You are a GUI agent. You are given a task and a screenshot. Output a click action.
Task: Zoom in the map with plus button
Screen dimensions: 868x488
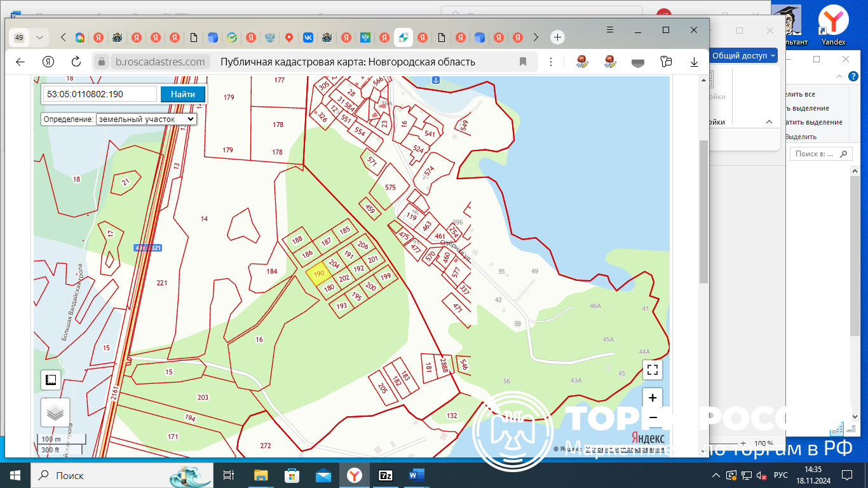point(653,398)
